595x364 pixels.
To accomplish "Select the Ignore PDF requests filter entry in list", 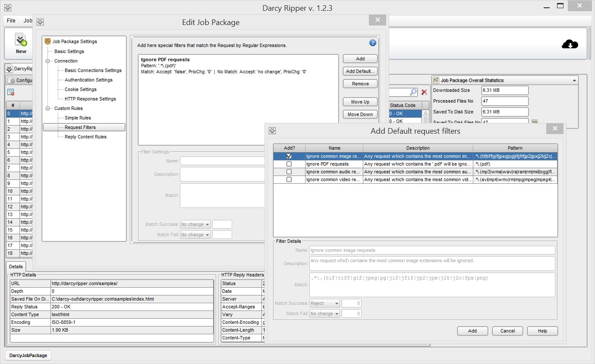I will pyautogui.click(x=238, y=66).
